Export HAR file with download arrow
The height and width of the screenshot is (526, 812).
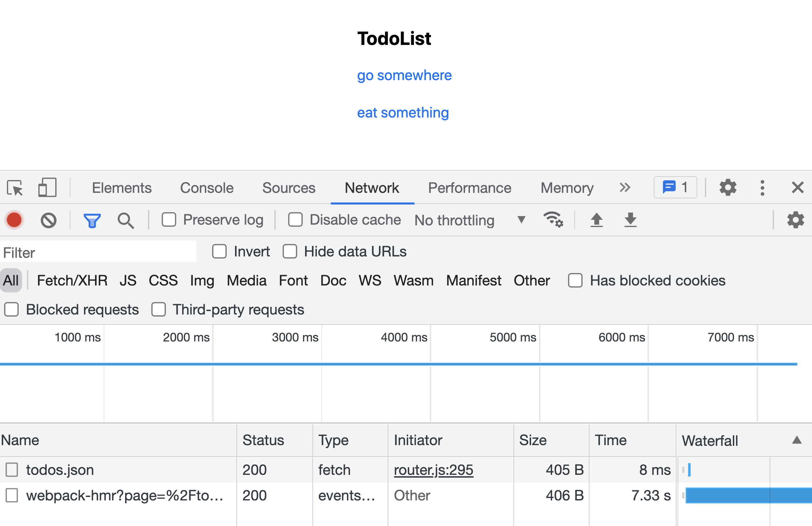630,220
